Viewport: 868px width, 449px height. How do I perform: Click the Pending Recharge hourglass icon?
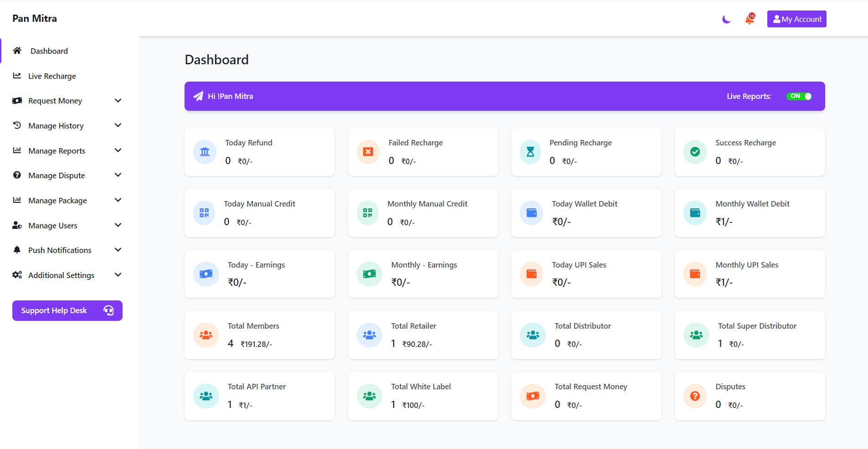pos(531,152)
